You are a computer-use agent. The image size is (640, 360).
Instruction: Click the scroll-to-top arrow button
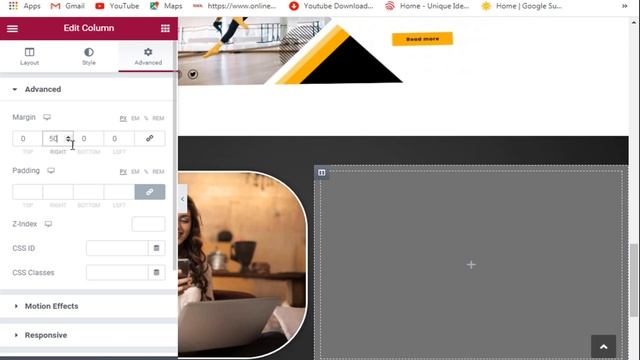(603, 347)
